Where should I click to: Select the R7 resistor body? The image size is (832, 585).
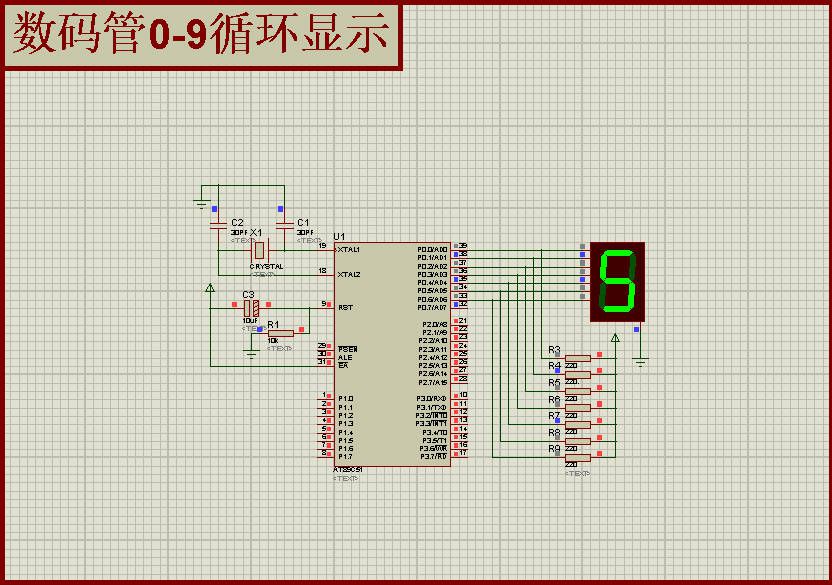(578, 425)
